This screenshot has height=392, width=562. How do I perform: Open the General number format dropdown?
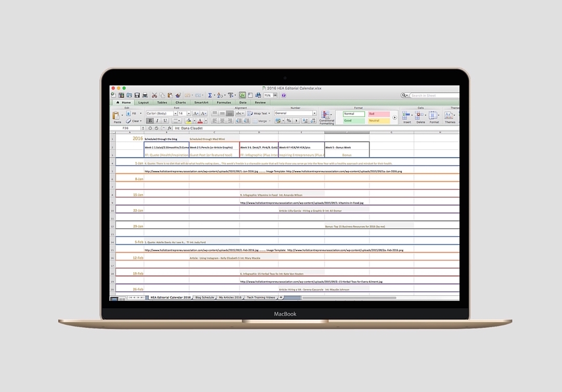click(314, 113)
